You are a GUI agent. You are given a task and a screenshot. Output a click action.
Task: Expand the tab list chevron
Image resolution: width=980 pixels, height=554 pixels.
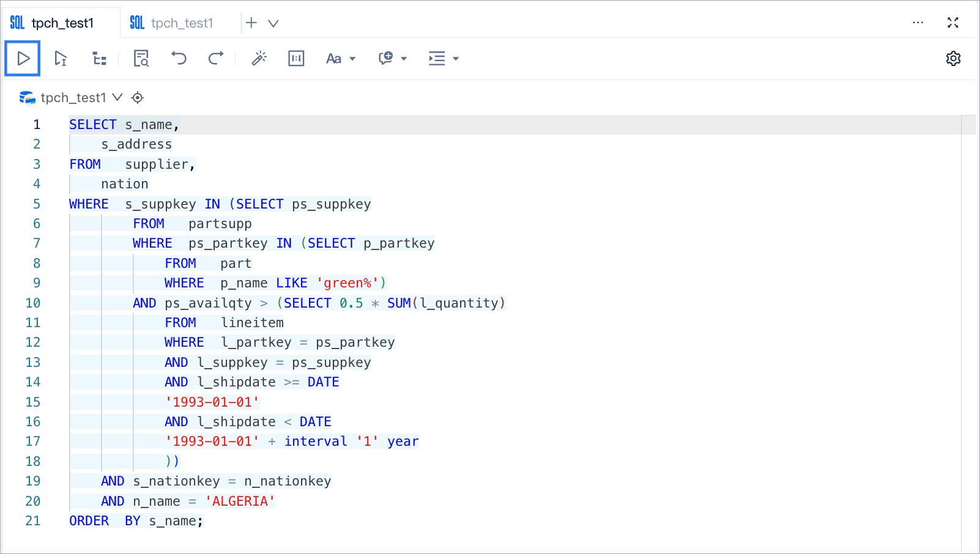(273, 23)
